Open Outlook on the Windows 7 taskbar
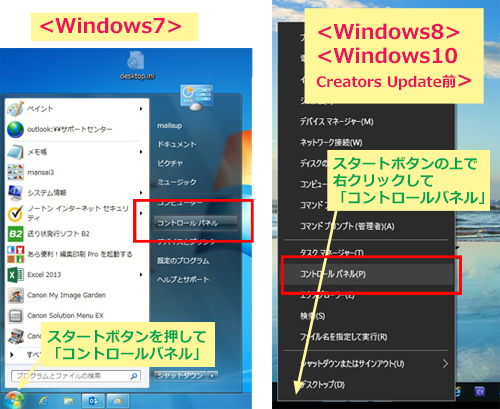Viewport: 500px width, 409px height. point(94,401)
